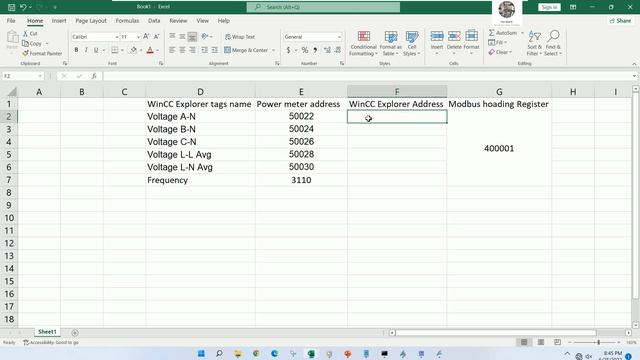Click the Undo arrow icon
The height and width of the screenshot is (360, 640).
click(23, 7)
